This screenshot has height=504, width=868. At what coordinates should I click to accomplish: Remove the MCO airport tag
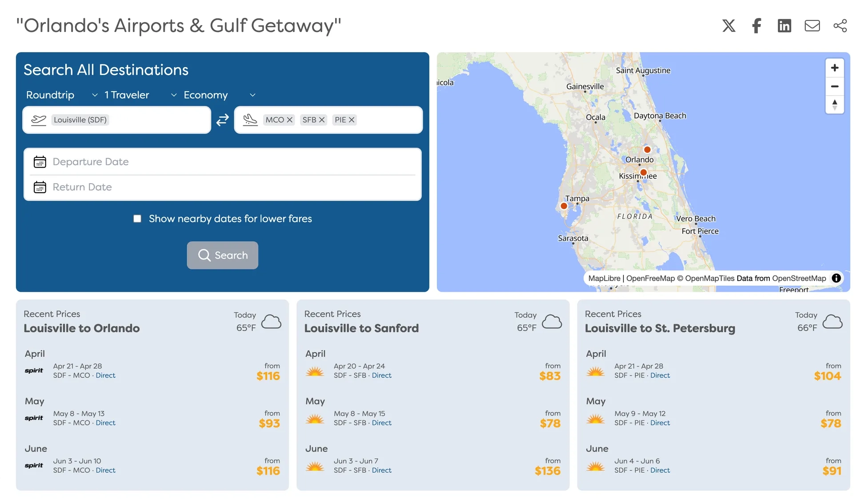[289, 120]
